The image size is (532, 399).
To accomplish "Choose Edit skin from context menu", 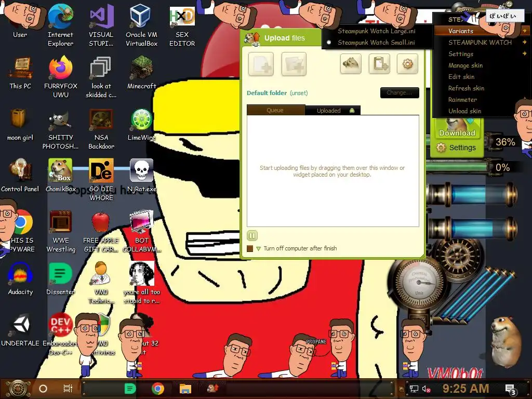I will point(461,77).
